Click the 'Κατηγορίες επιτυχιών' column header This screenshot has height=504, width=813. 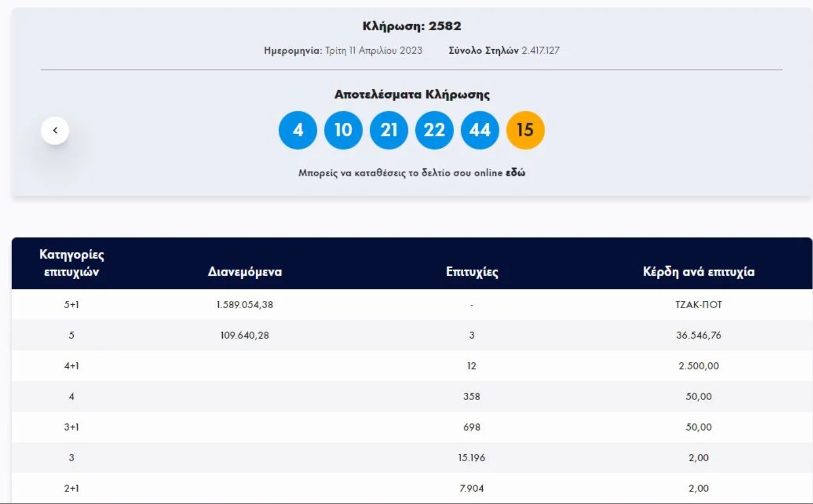coord(71,263)
